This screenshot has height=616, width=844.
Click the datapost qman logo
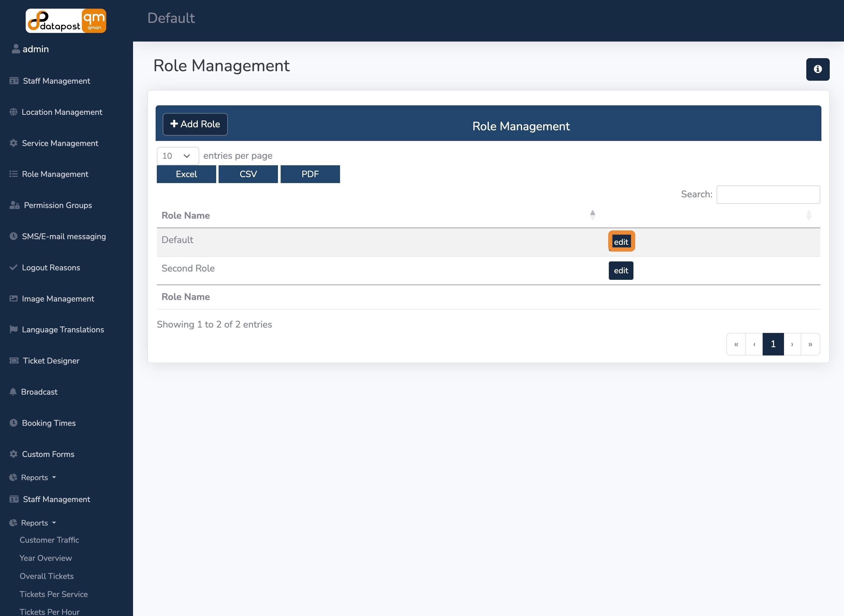66,21
